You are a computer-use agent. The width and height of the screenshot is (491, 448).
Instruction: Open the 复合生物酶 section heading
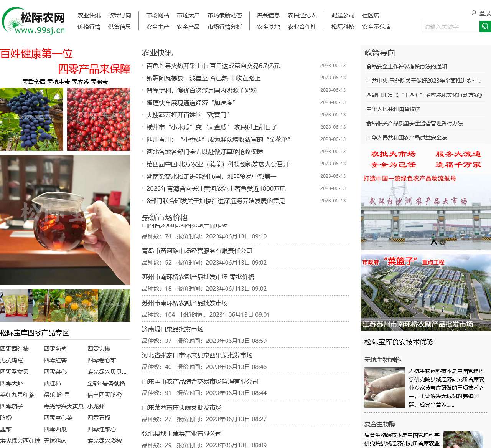(380, 424)
